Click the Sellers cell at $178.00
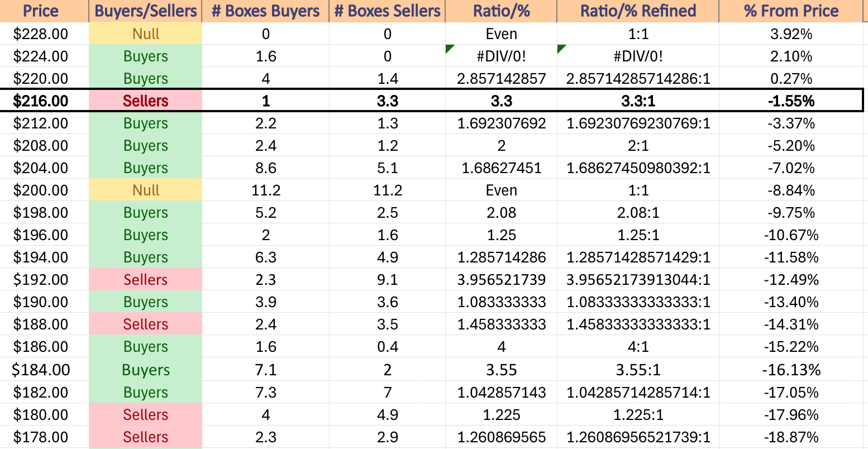The image size is (868, 449). click(145, 437)
